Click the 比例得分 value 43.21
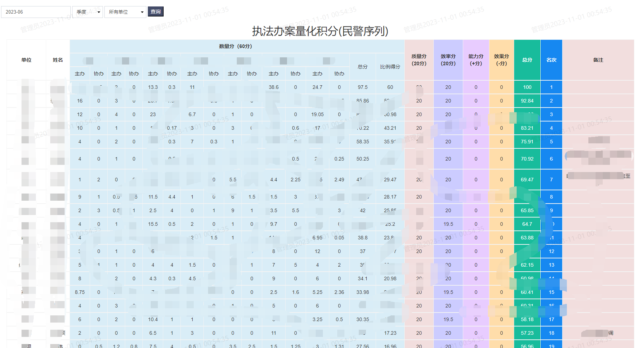 (390, 128)
